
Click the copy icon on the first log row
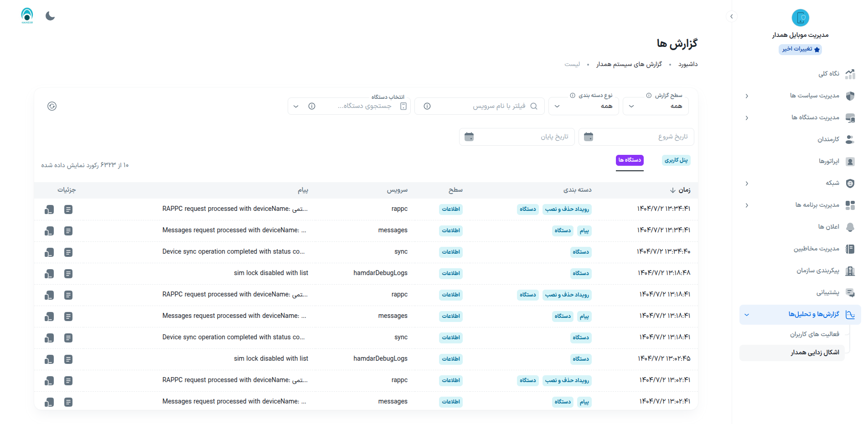49,209
